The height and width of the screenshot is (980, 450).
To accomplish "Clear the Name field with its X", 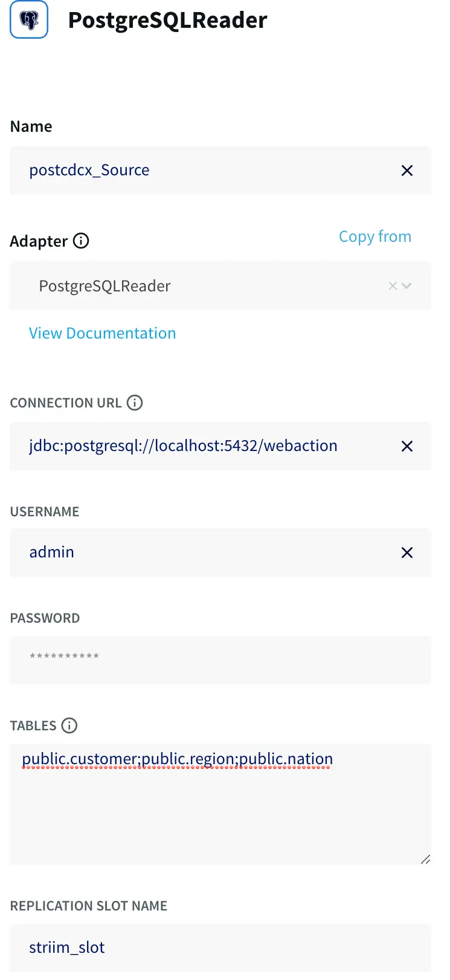I will click(x=407, y=170).
